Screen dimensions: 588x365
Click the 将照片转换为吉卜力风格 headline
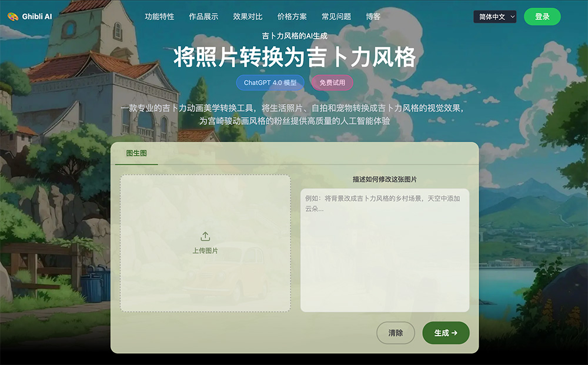click(x=295, y=58)
